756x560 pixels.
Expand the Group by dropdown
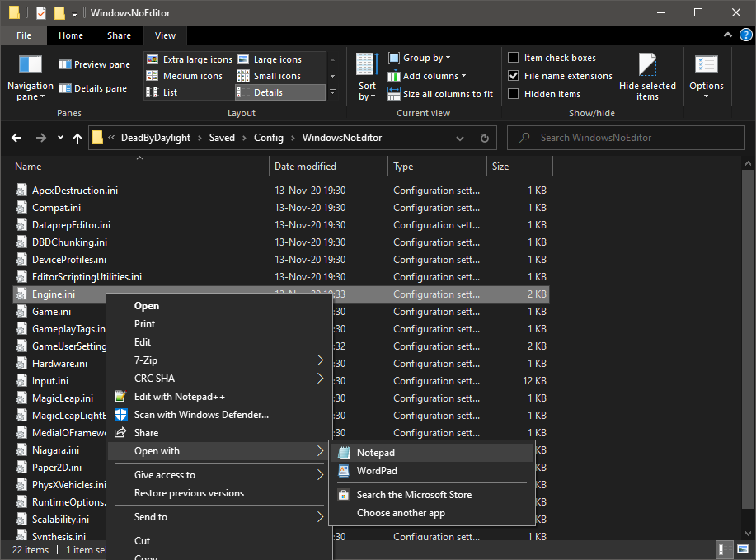(x=426, y=58)
